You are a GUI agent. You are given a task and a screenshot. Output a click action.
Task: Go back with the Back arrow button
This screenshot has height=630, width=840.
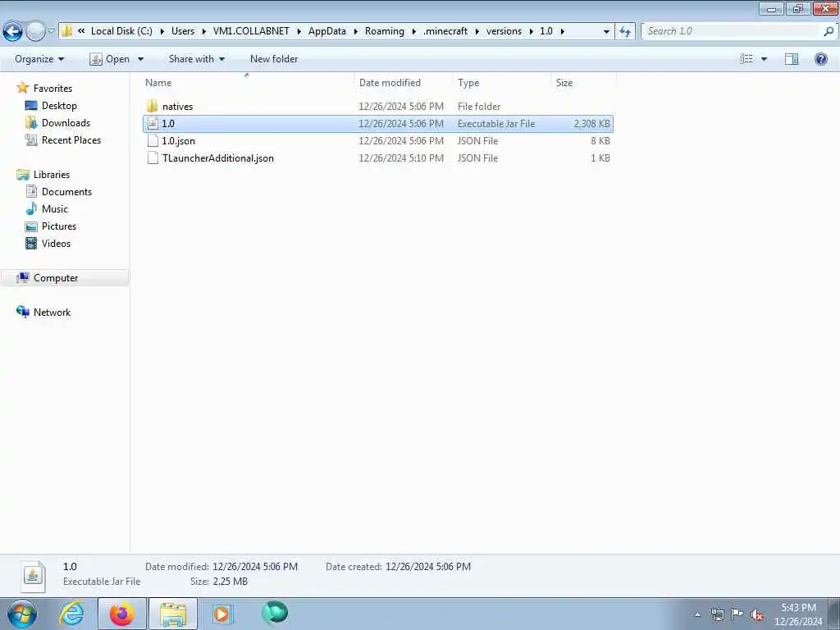click(x=13, y=32)
